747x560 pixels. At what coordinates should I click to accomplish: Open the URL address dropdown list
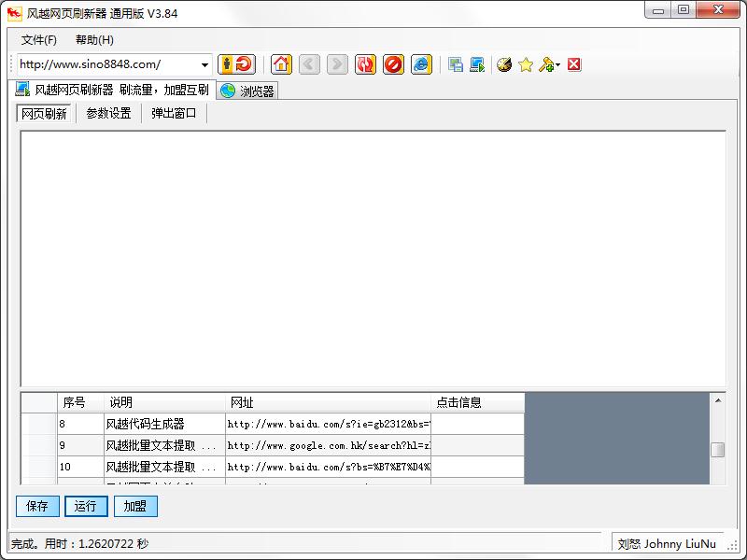click(x=204, y=64)
